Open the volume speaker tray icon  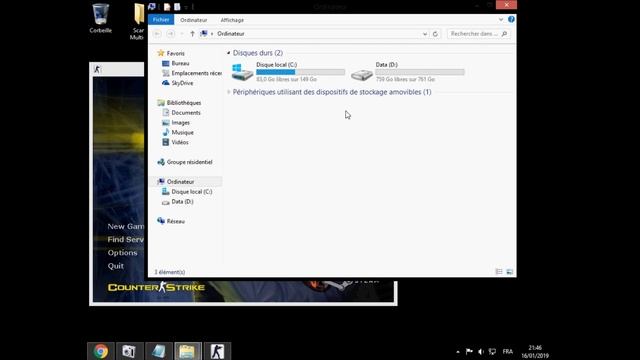[x=481, y=351]
